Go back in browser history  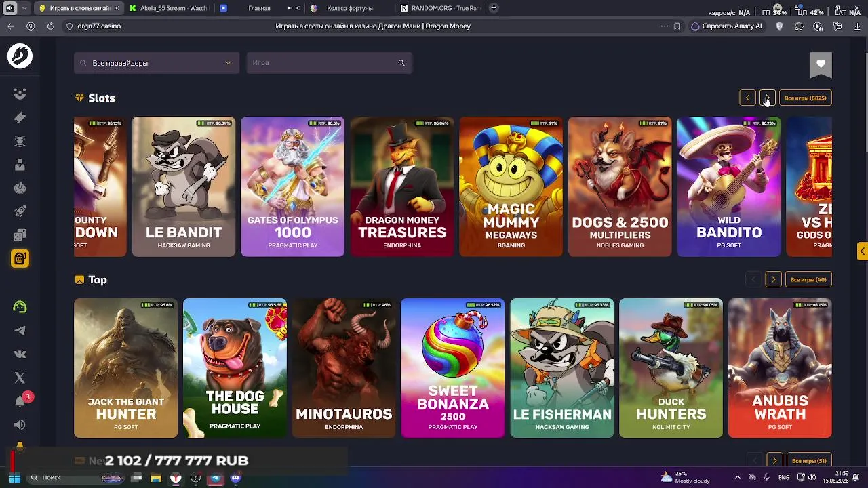coord(11,26)
